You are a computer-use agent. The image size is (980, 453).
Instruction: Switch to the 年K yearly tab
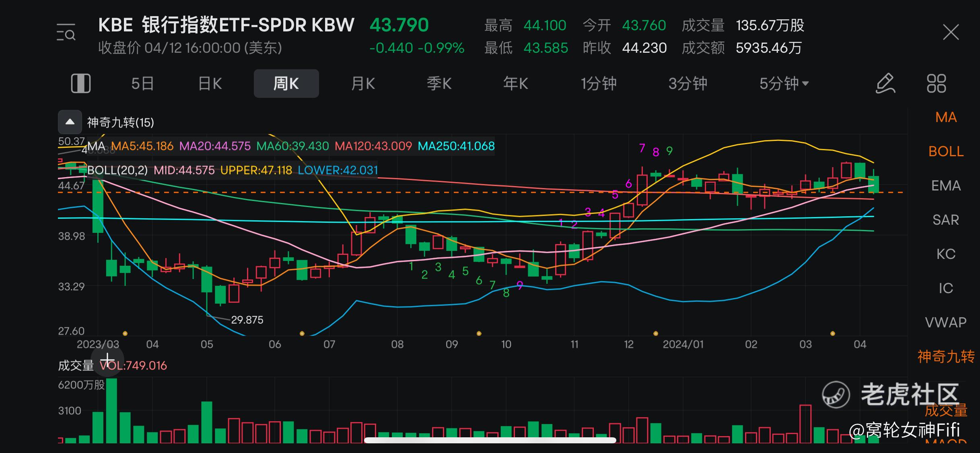(x=515, y=83)
